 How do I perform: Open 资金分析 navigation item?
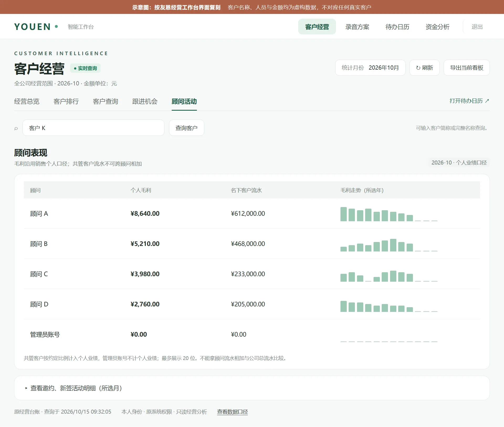point(437,27)
